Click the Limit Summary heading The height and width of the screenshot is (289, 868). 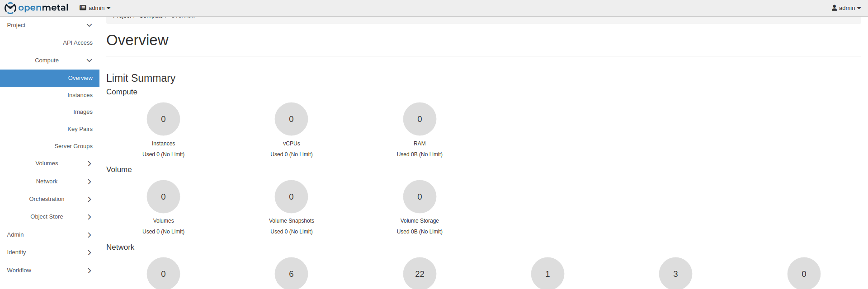[x=141, y=78]
